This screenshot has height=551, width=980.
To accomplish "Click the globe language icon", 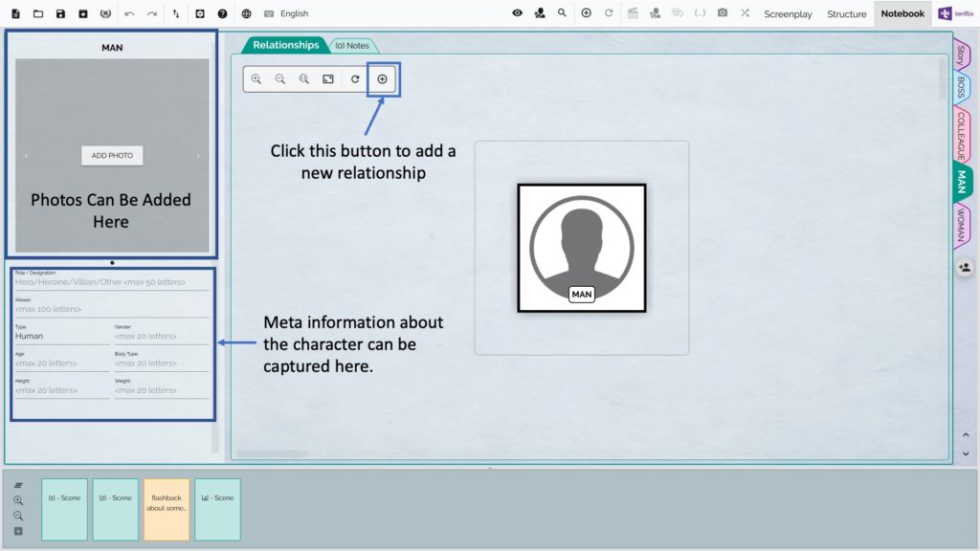I will 247,13.
